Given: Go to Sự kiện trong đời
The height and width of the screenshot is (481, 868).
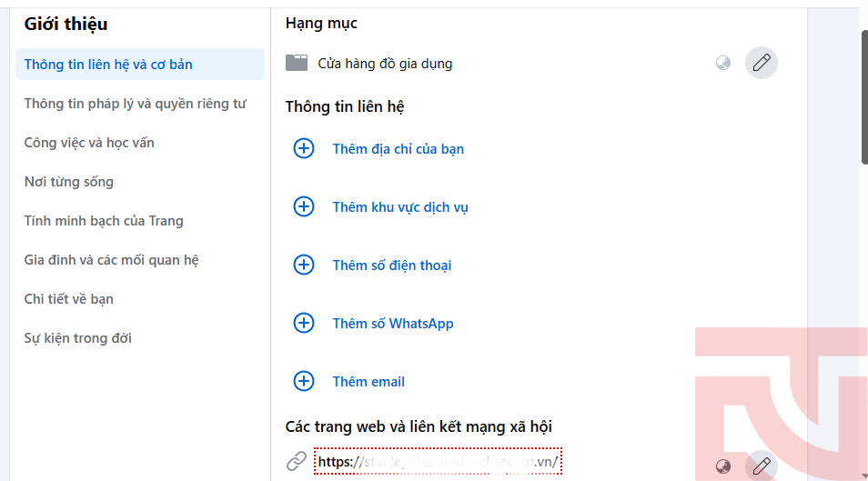Looking at the screenshot, I should pos(77,338).
